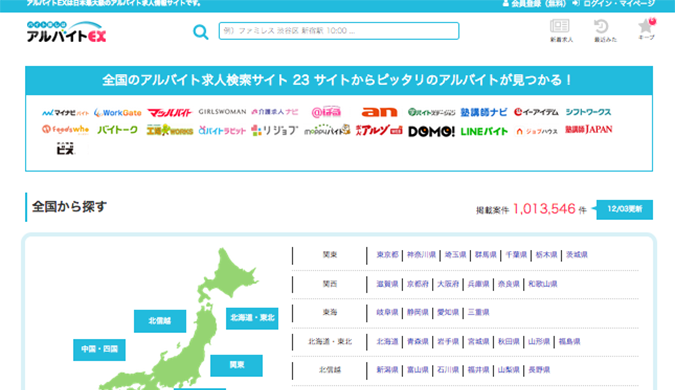Click the GIRLSWOMAN logo
The height and width of the screenshot is (390, 675).
coord(222,112)
